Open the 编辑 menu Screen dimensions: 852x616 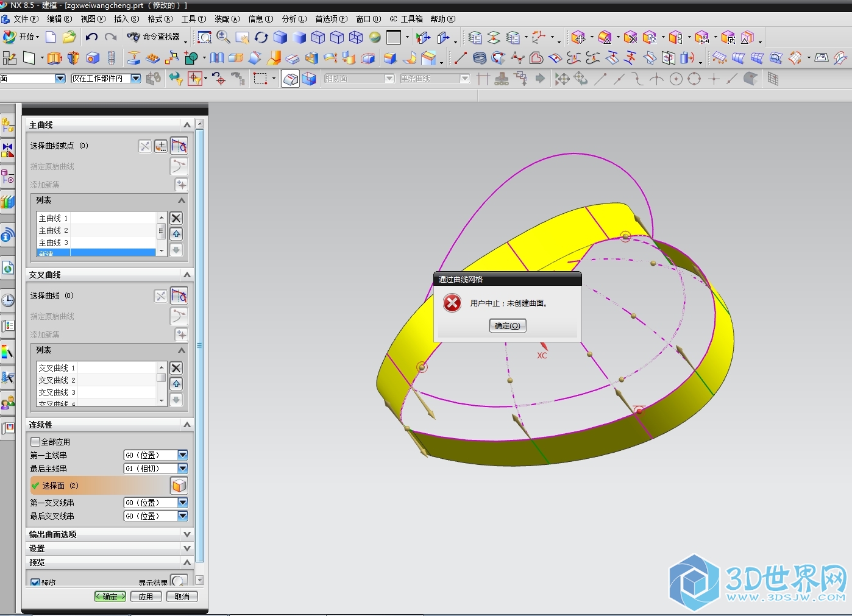coord(59,19)
